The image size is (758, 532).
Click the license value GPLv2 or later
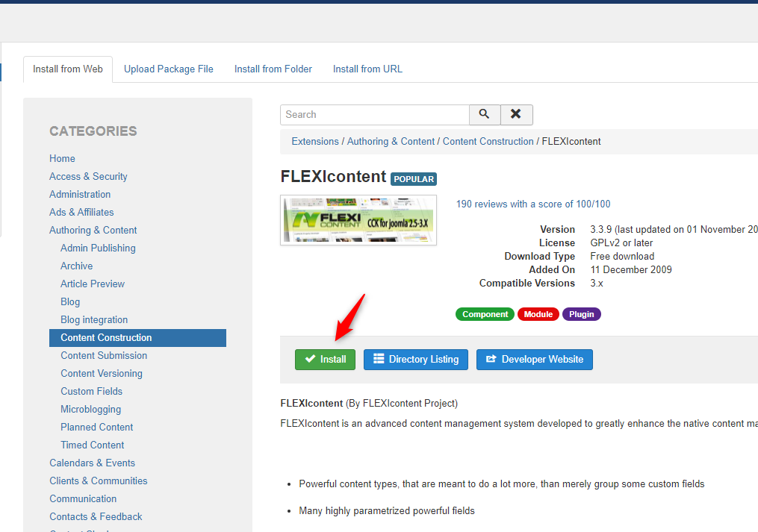(621, 242)
